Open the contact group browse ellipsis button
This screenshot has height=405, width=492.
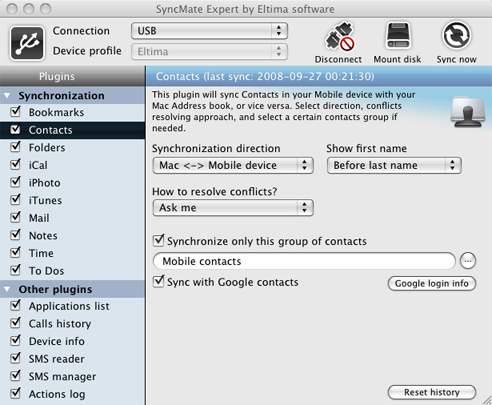tap(468, 261)
